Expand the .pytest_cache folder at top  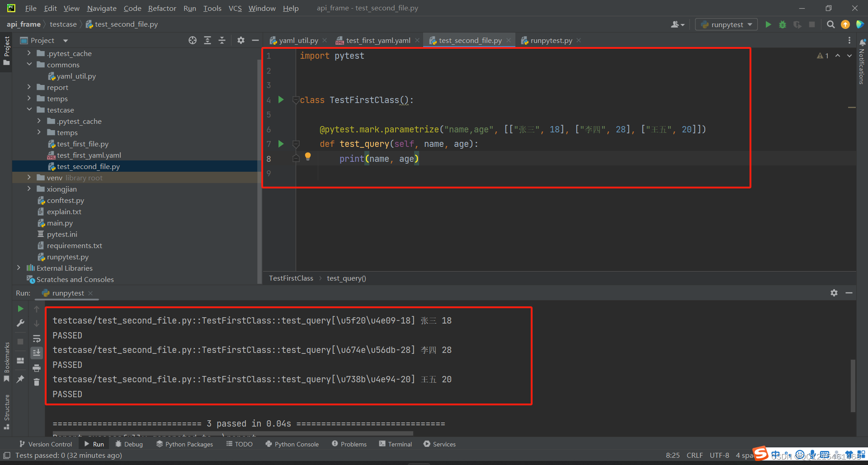point(29,53)
